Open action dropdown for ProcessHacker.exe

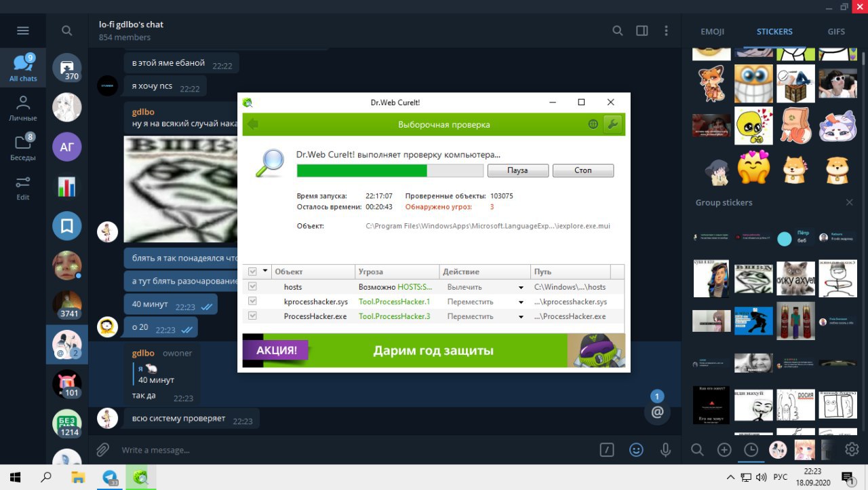pyautogui.click(x=521, y=317)
